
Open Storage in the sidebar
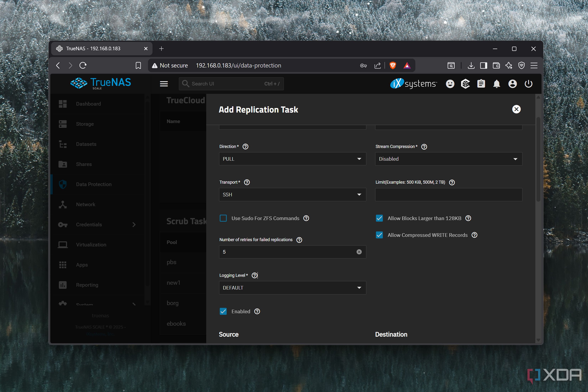97,124
